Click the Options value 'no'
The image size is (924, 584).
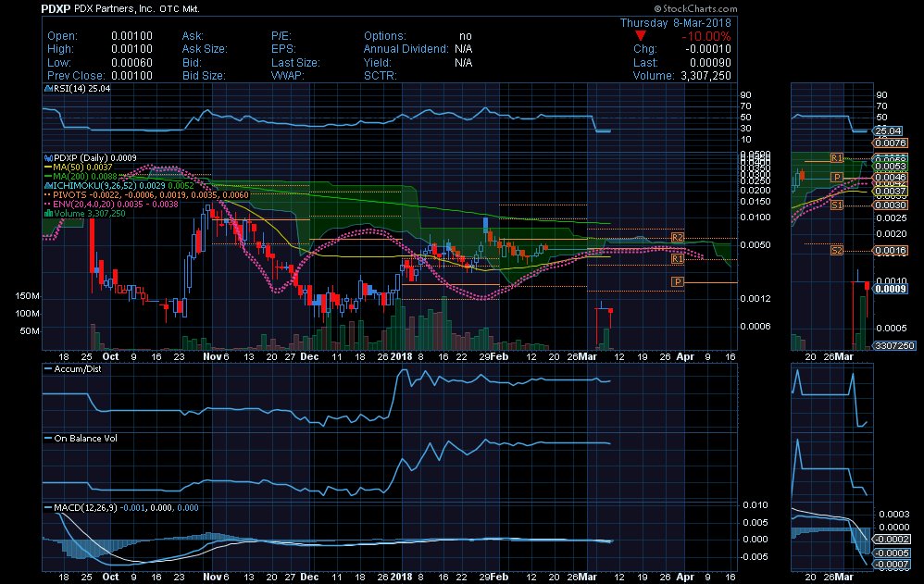[465, 36]
